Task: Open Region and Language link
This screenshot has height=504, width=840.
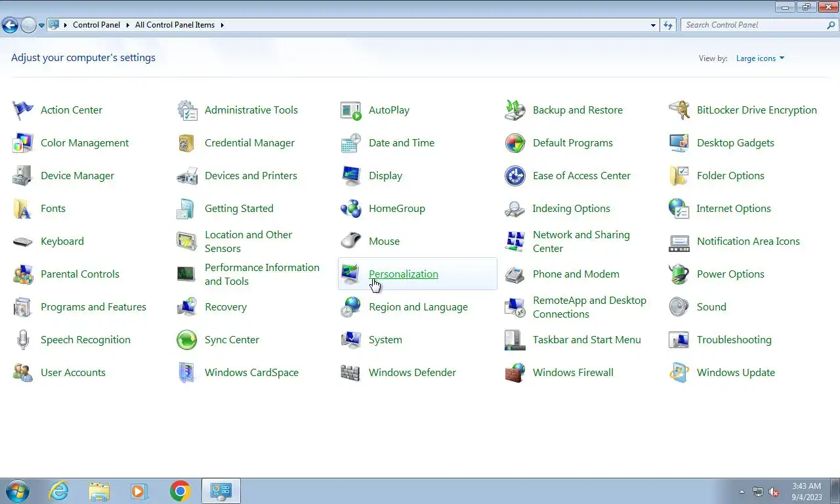Action: point(418,307)
